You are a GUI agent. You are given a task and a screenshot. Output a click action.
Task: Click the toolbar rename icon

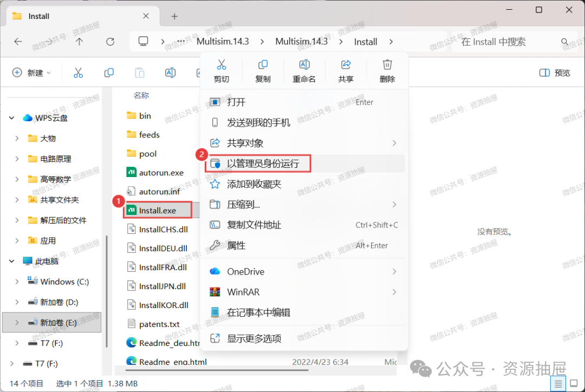tap(170, 73)
